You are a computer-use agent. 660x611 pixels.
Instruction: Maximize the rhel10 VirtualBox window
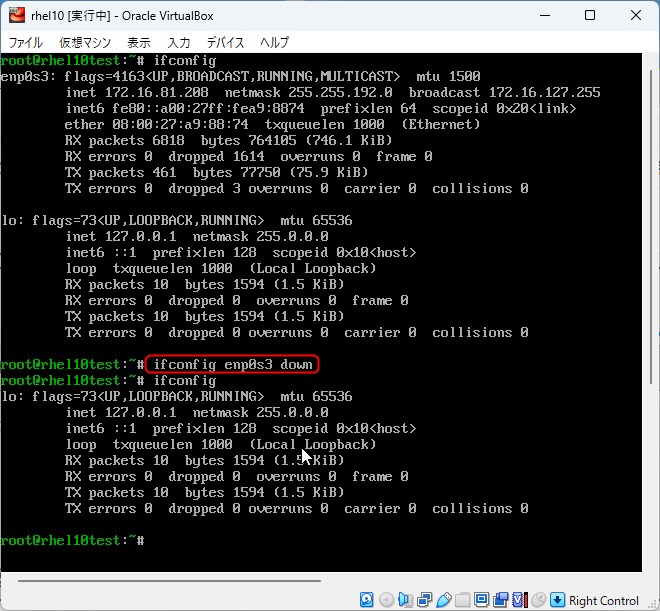[590, 16]
